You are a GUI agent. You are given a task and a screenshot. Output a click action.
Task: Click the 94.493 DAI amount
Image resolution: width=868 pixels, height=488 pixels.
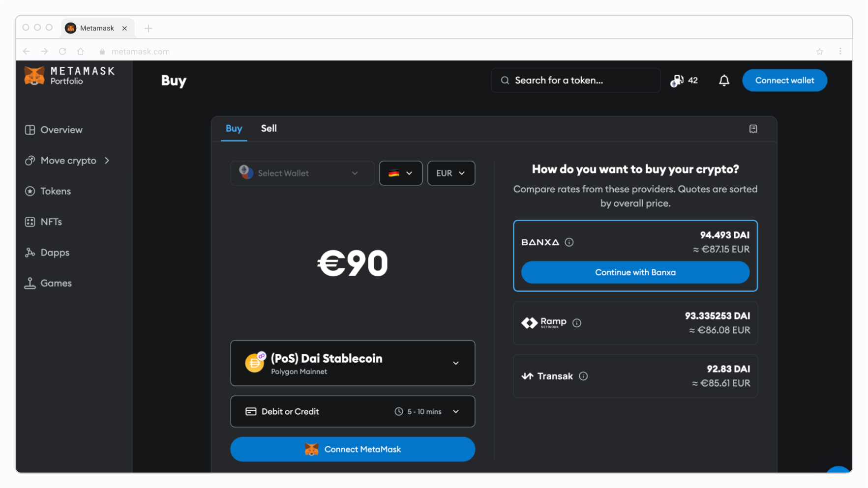point(724,235)
